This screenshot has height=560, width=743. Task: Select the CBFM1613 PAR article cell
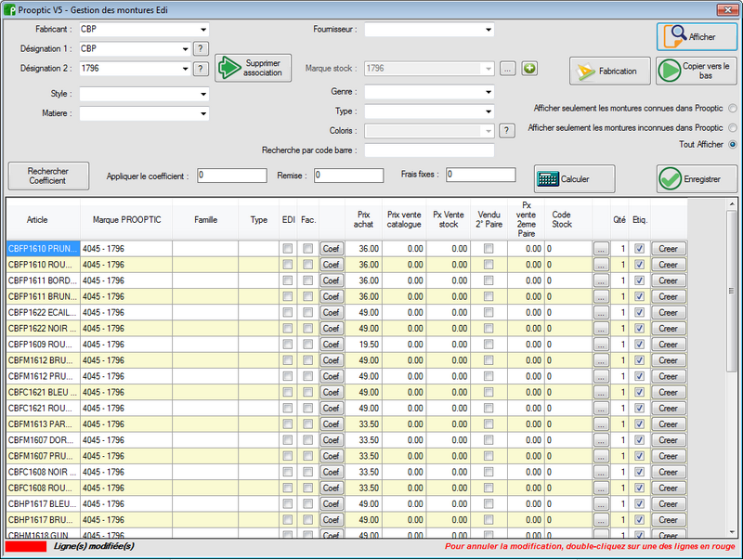point(43,424)
